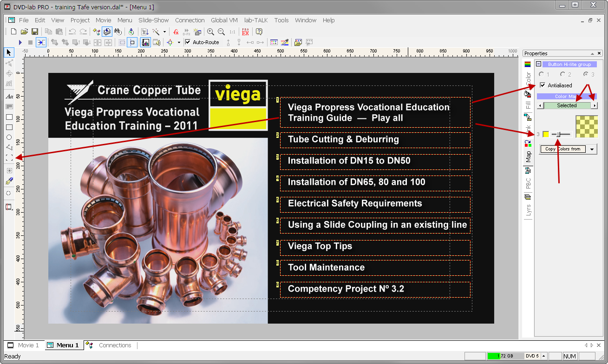This screenshot has height=364, width=608.
Task: Click right arrow next to Selected state
Action: (594, 106)
